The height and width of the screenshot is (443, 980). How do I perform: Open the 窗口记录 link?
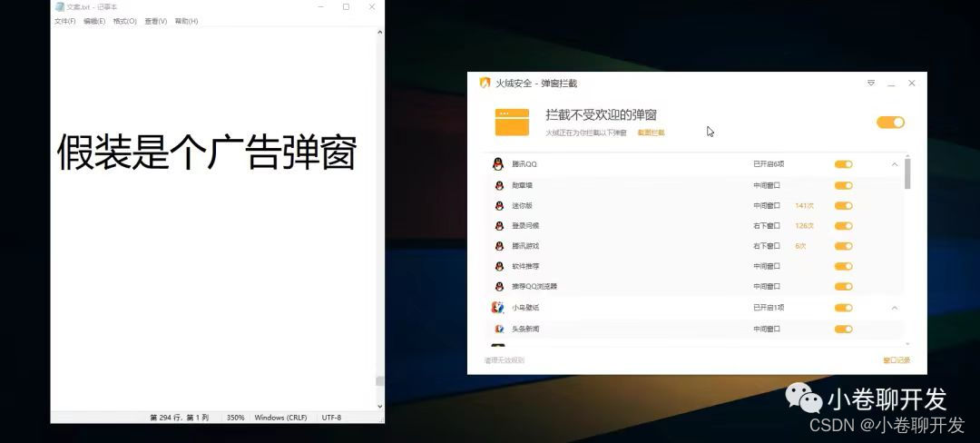[897, 360]
